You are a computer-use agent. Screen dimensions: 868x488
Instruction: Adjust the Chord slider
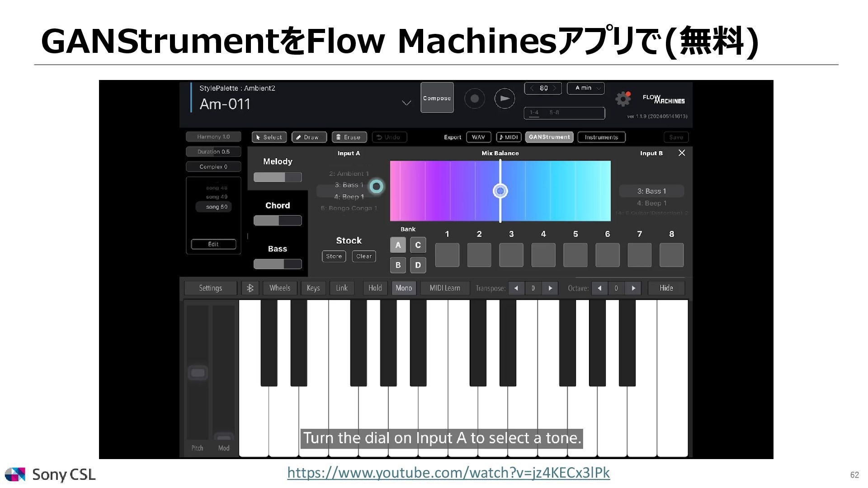coord(278,221)
